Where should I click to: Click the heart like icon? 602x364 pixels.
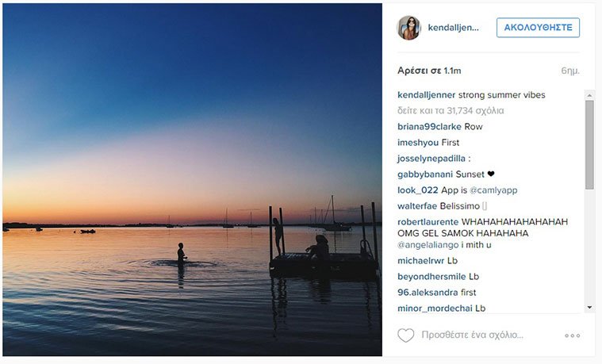[406, 335]
